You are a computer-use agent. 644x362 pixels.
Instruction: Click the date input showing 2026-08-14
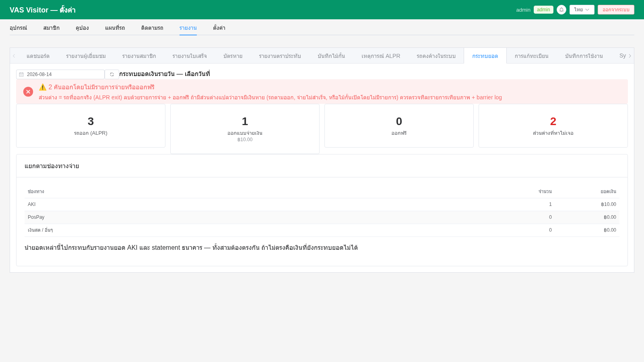[x=60, y=74]
